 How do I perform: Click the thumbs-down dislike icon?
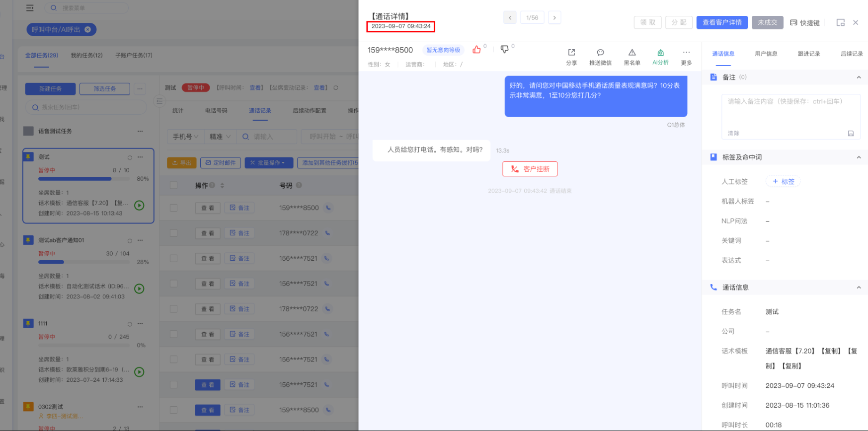[x=504, y=50]
